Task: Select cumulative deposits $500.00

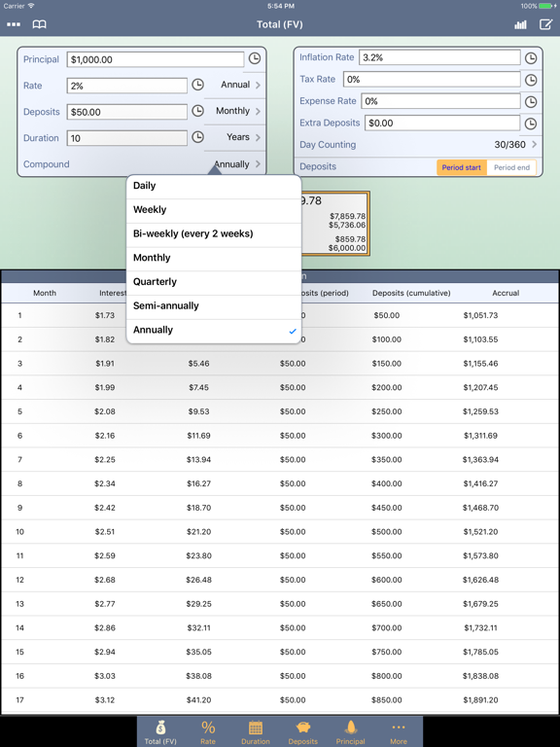Action: pyautogui.click(x=386, y=532)
